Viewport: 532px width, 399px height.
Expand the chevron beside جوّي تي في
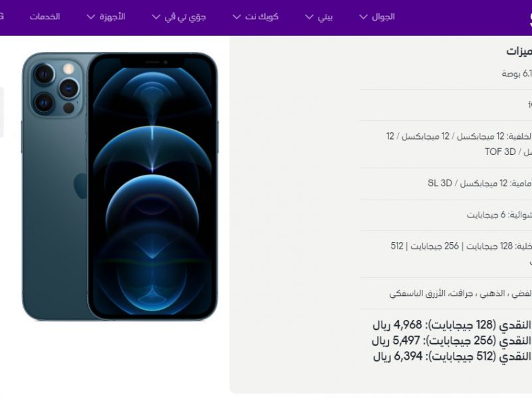tap(156, 17)
